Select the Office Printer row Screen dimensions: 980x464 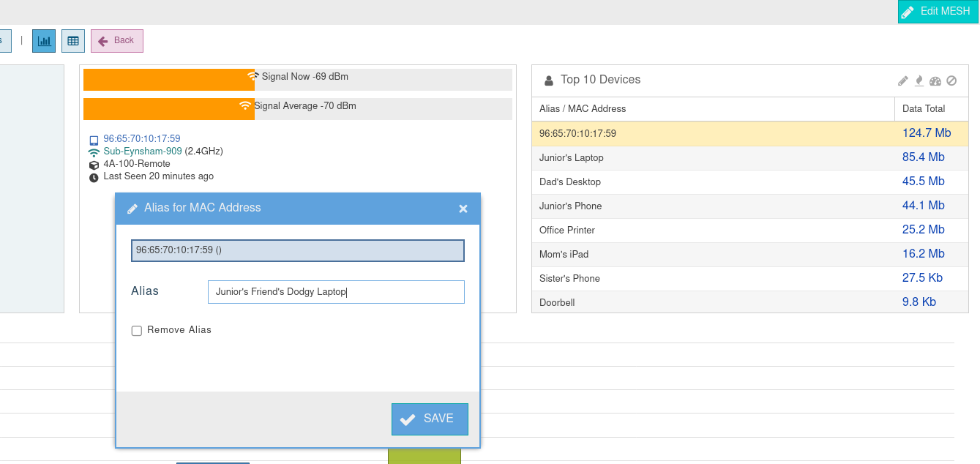[567, 230]
